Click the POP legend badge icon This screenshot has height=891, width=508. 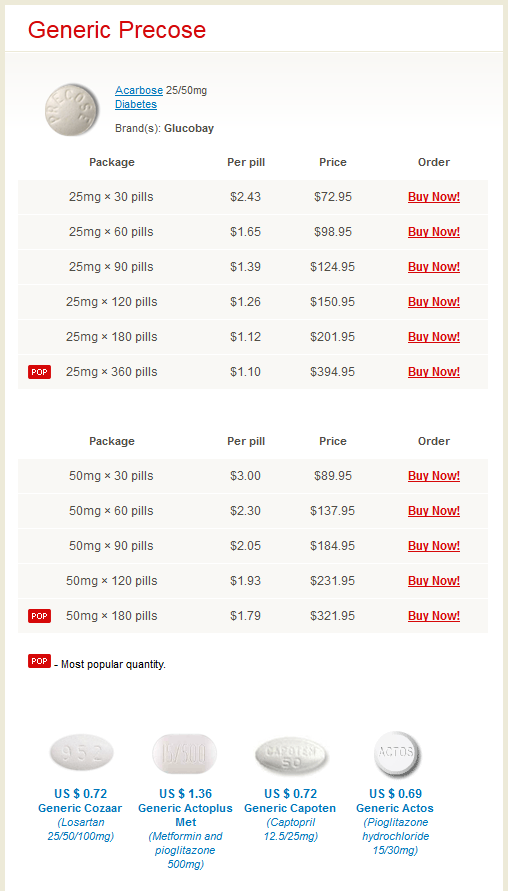click(x=39, y=661)
